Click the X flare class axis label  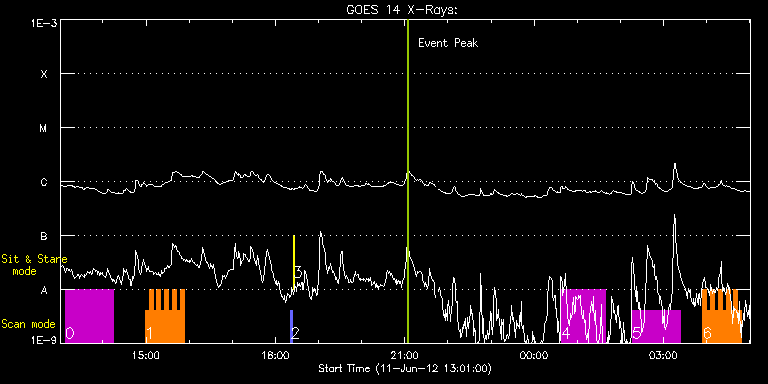point(44,74)
